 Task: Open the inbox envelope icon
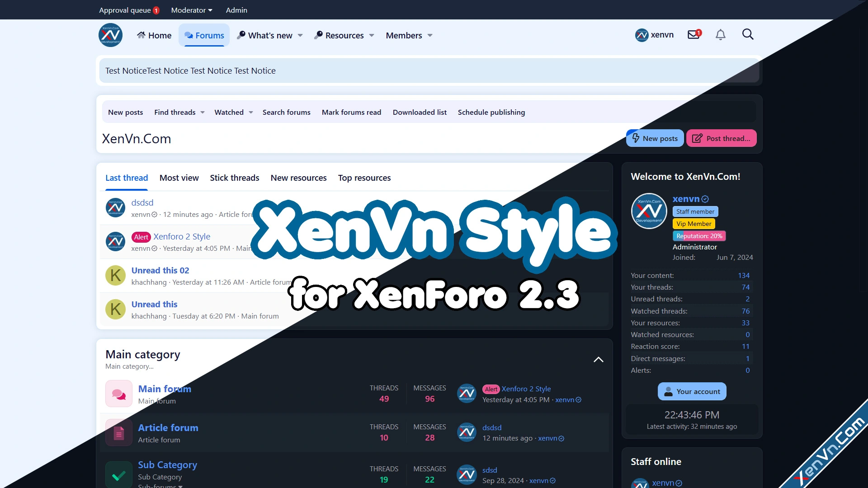[693, 34]
